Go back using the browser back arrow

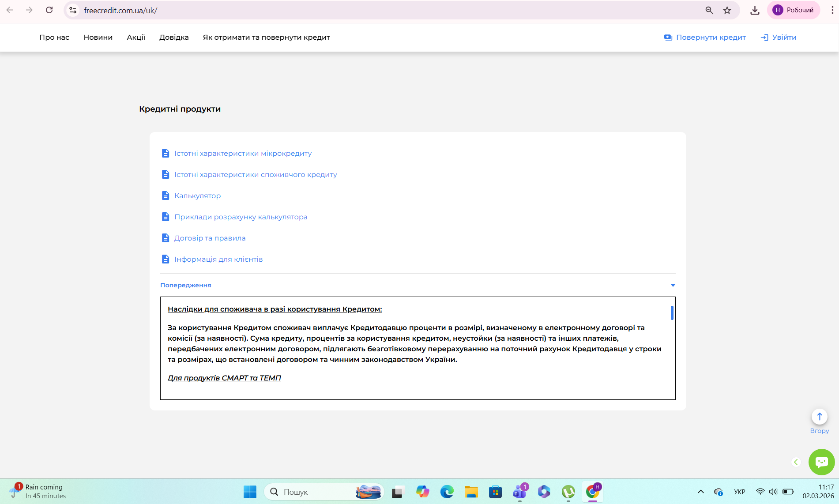(x=10, y=10)
